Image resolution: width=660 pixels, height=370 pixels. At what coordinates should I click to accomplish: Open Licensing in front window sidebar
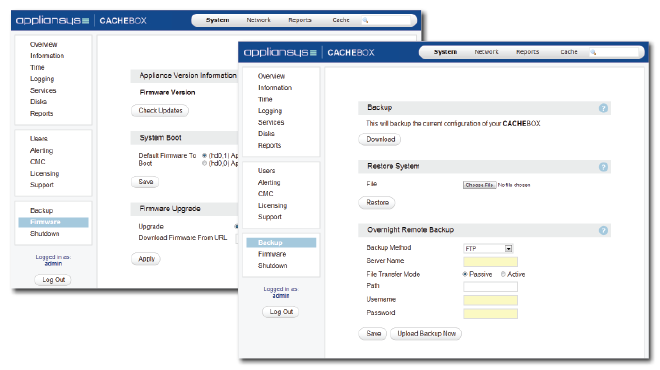(x=272, y=205)
